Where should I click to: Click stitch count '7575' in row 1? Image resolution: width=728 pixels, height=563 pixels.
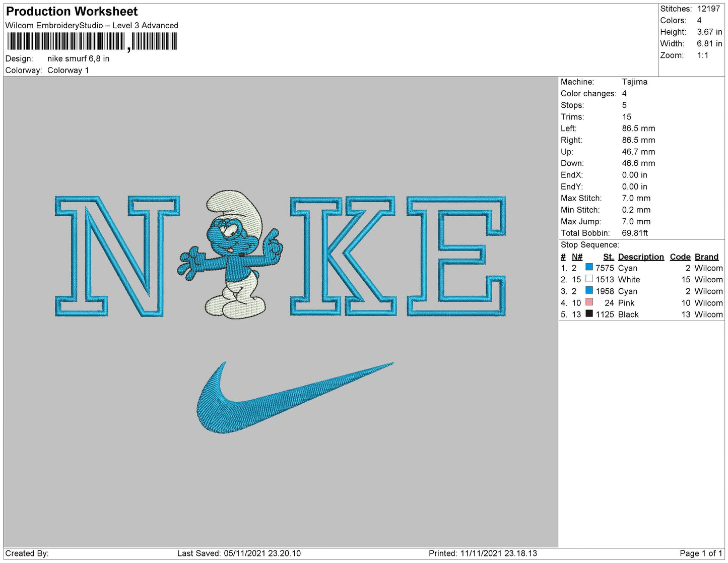(x=605, y=268)
